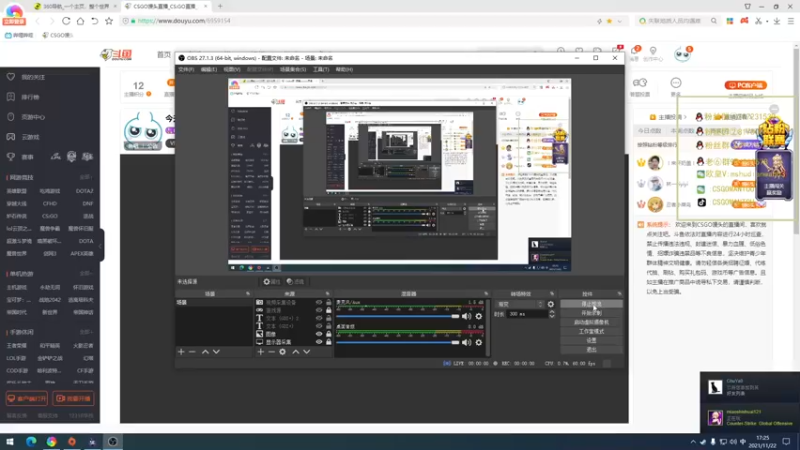Open settings gear for the microphone/Aux channel
The height and width of the screenshot is (450, 800).
click(x=479, y=316)
